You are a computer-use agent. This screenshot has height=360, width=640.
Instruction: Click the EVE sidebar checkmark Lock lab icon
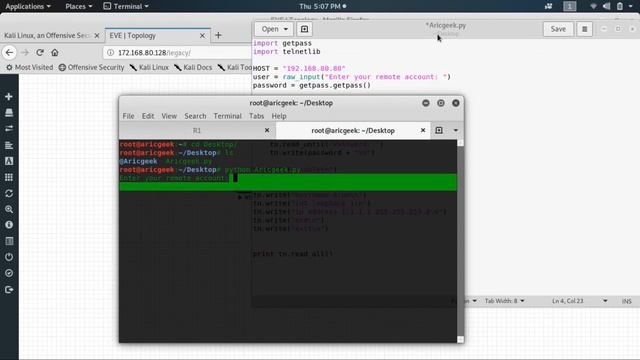(x=9, y=273)
